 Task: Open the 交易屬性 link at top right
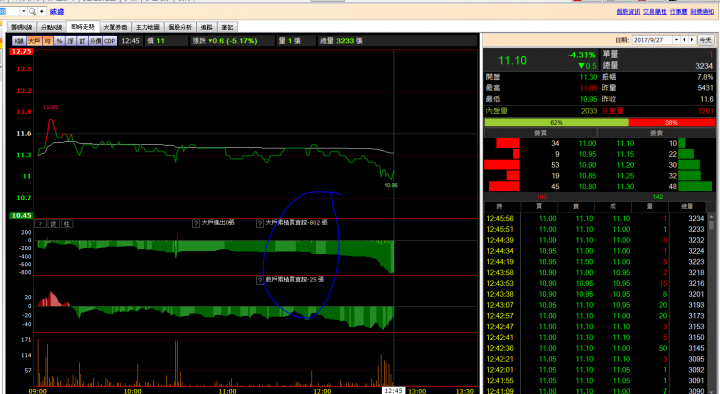click(655, 11)
